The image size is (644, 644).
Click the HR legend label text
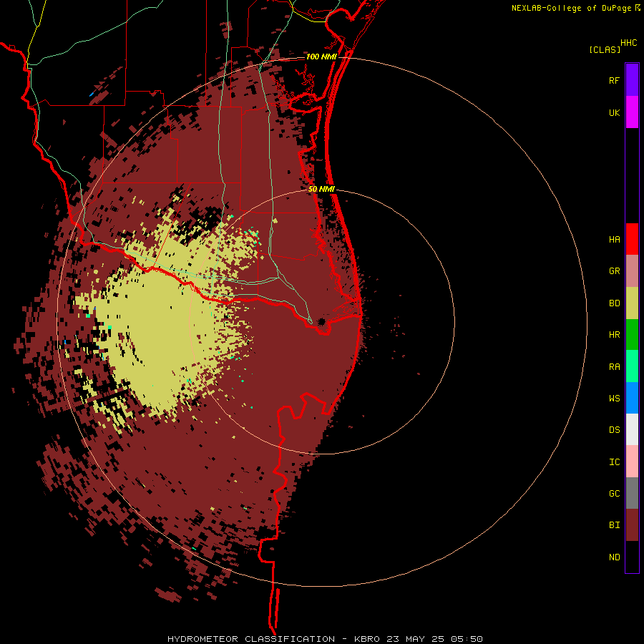pyautogui.click(x=614, y=335)
